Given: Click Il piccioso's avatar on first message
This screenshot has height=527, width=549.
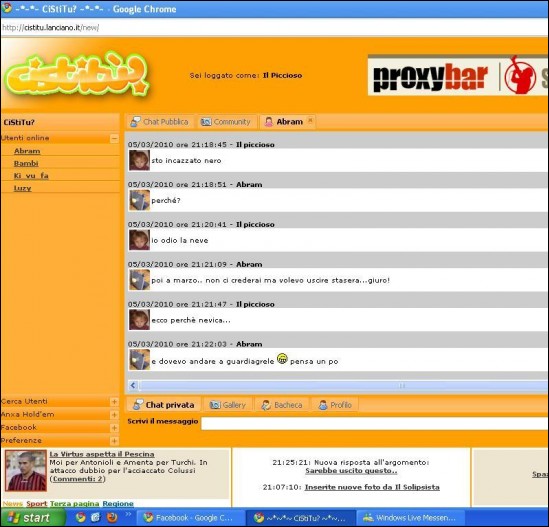Looking at the screenshot, I should (139, 160).
